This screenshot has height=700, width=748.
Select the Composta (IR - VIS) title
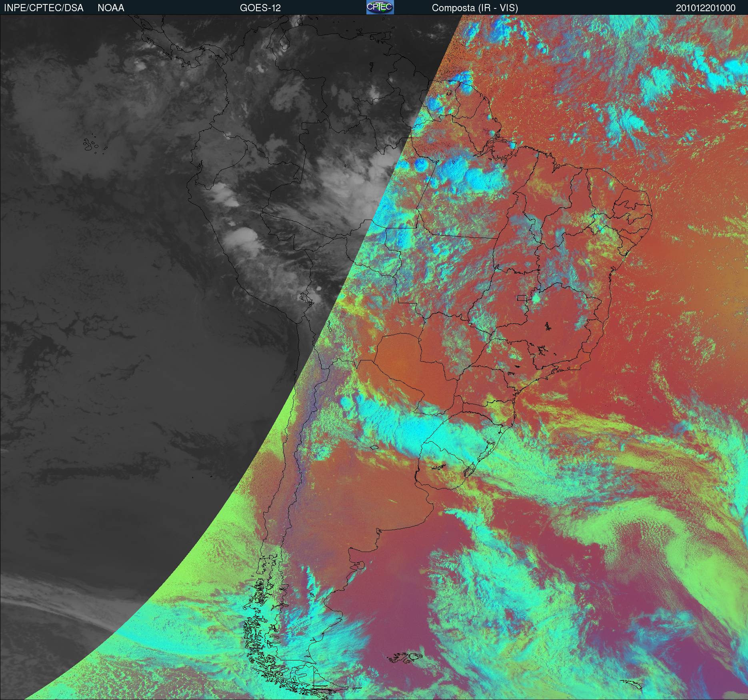pos(475,8)
